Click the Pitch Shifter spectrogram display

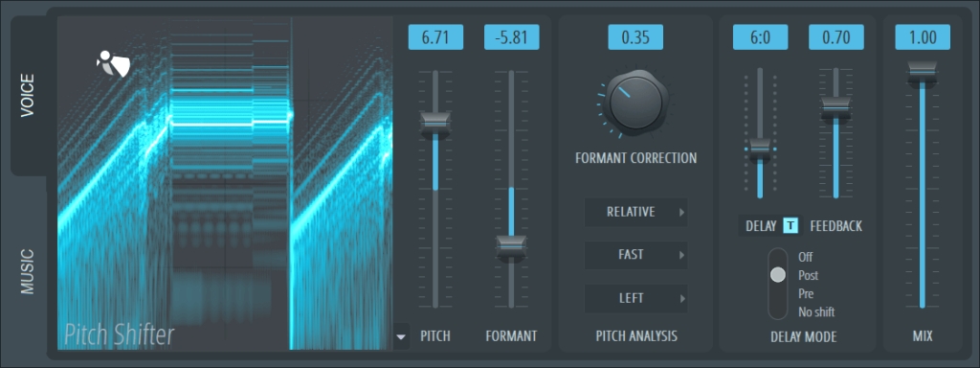click(x=225, y=183)
